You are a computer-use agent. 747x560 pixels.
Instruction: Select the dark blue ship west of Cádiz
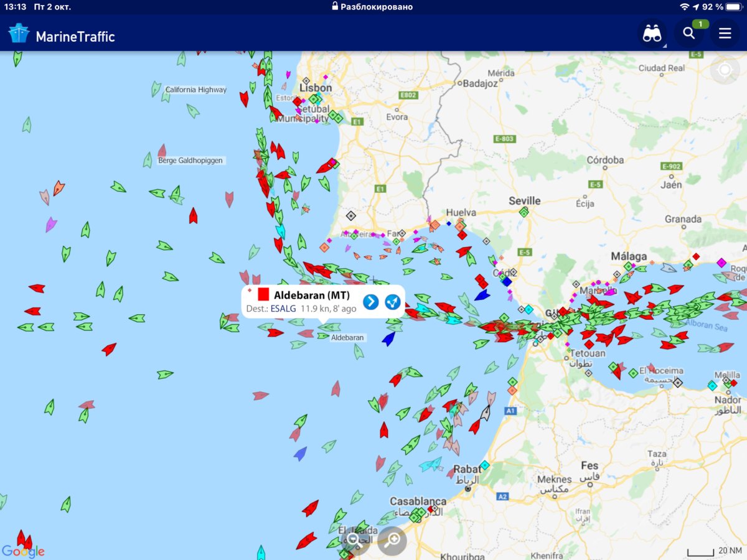click(482, 294)
